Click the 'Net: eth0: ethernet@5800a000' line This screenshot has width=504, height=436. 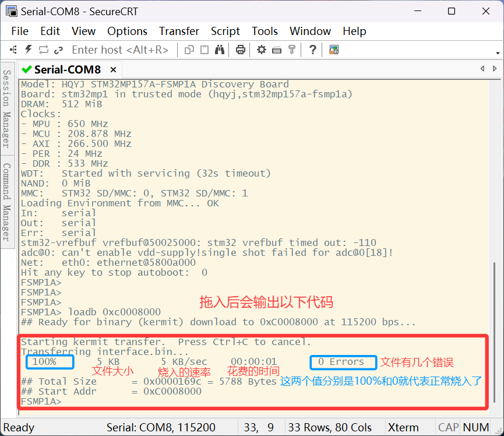tap(108, 262)
